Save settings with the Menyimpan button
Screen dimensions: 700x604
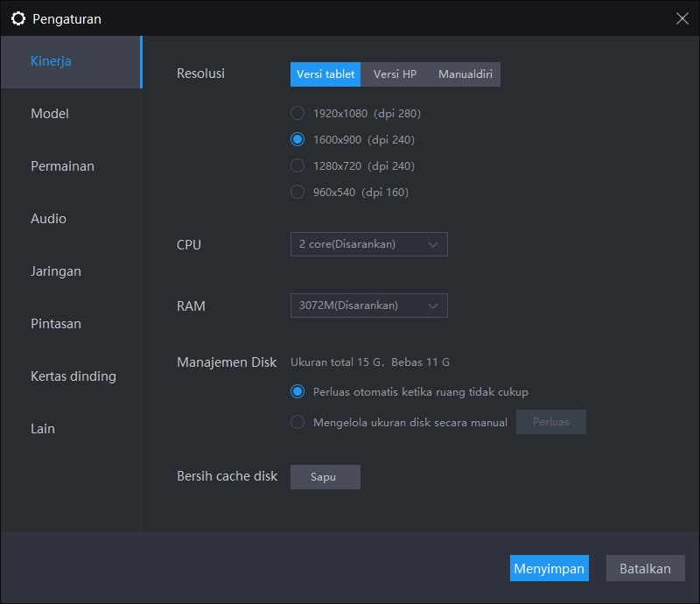point(549,568)
